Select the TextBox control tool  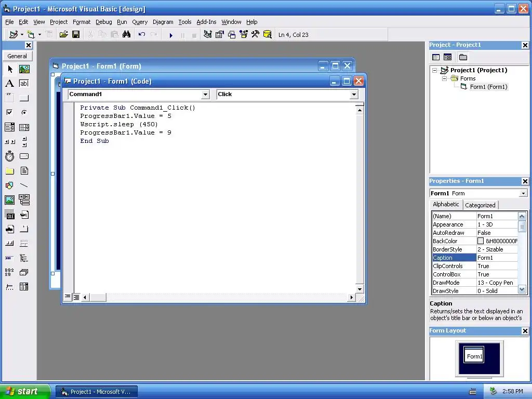(x=24, y=84)
